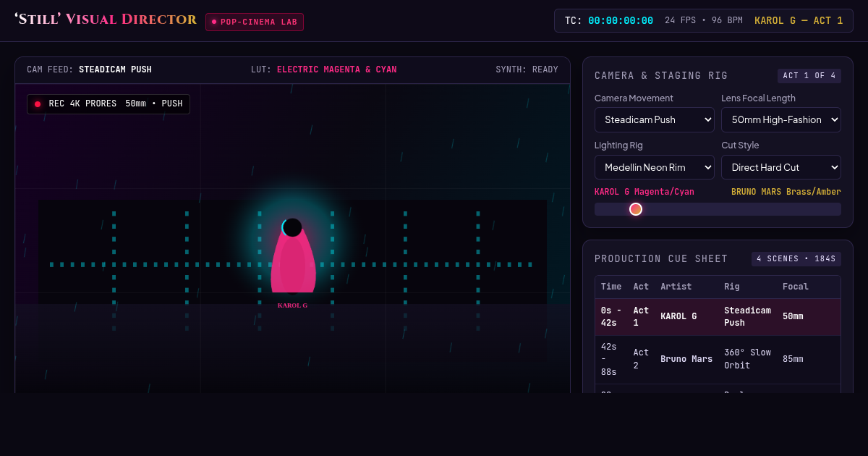Click the Karol G to Bruno Mars blend slider
The height and width of the screenshot is (456, 868).
[718, 209]
